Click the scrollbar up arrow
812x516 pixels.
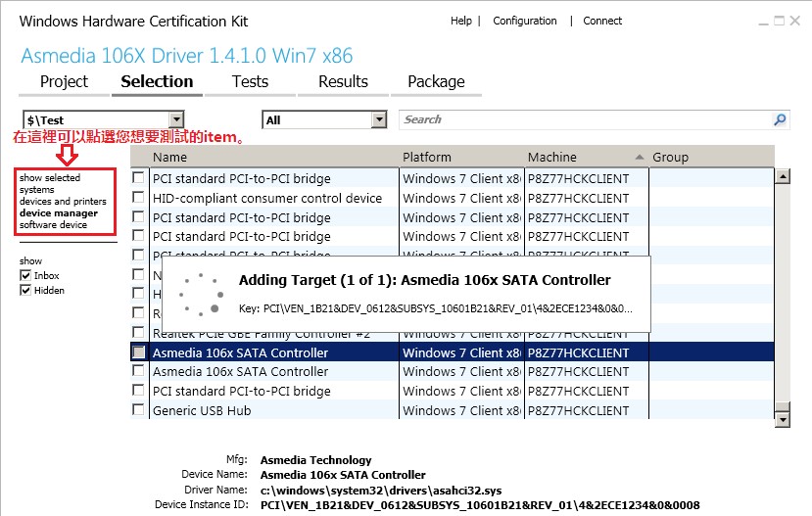click(783, 176)
